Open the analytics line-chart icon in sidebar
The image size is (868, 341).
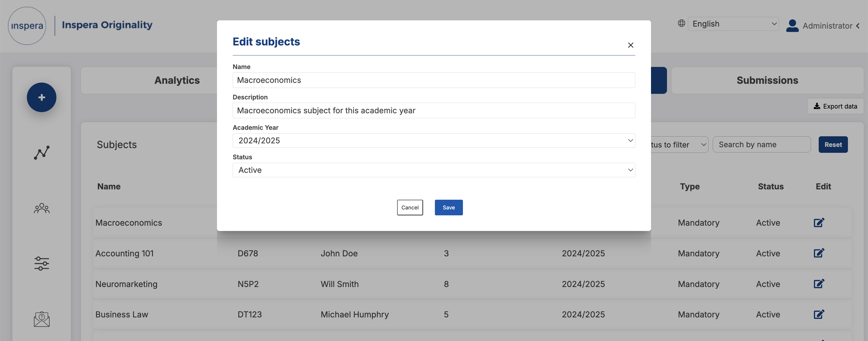pyautogui.click(x=41, y=153)
